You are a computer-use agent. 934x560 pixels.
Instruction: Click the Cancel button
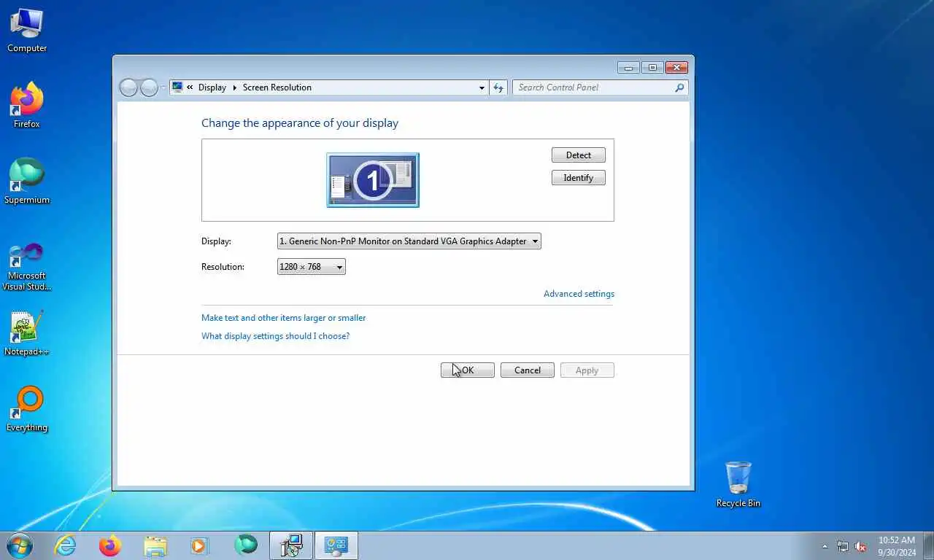coord(528,370)
